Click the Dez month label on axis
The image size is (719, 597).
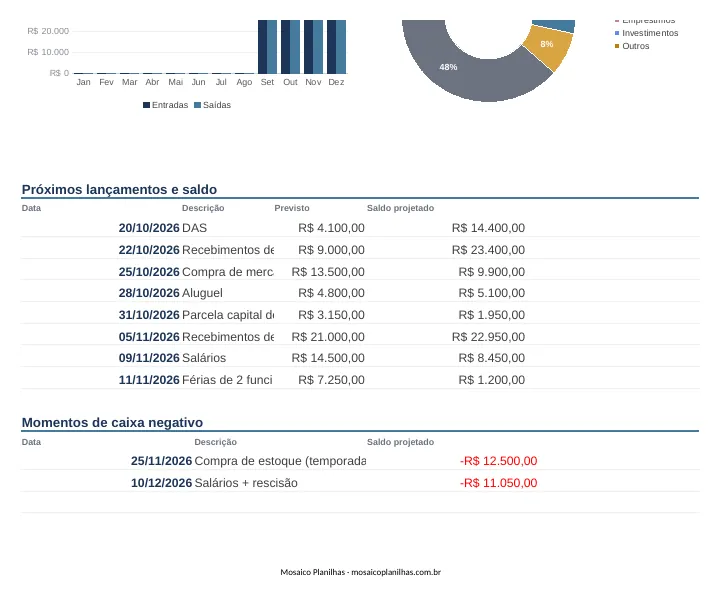[336, 82]
